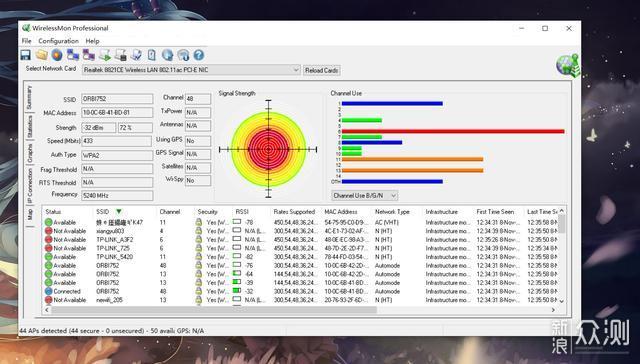Image resolution: width=640 pixels, height=364 pixels.
Task: Click the red status icon for newifi_205
Action: click(x=48, y=300)
